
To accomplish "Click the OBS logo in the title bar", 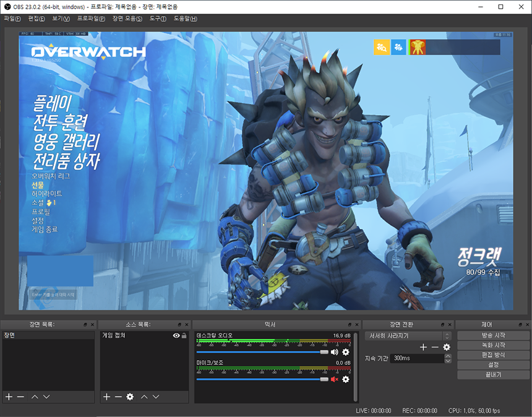I will (x=7, y=7).
